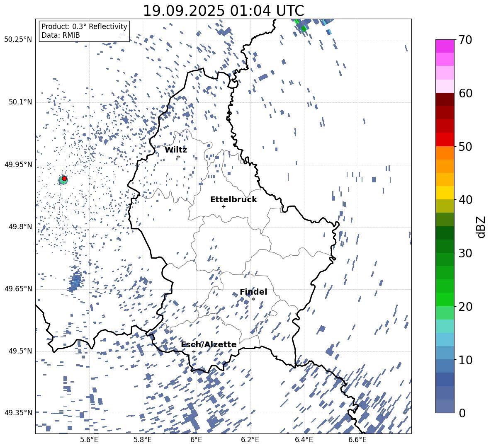Viewport: 491px width, 448px height.
Task: Click the Data: RMIB text
Action: (x=61, y=35)
